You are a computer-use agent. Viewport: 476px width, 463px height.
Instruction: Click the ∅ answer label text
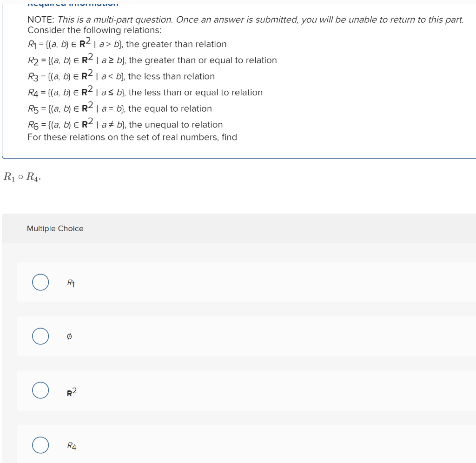coord(68,336)
